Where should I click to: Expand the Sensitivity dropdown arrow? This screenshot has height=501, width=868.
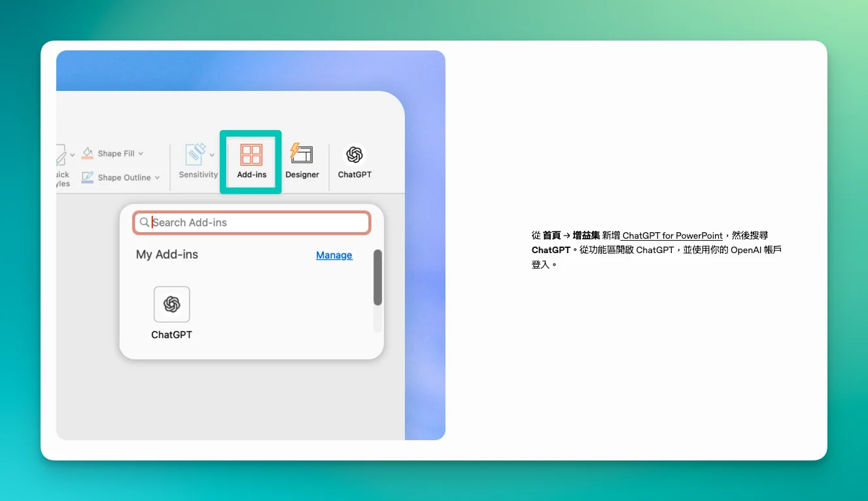click(212, 155)
